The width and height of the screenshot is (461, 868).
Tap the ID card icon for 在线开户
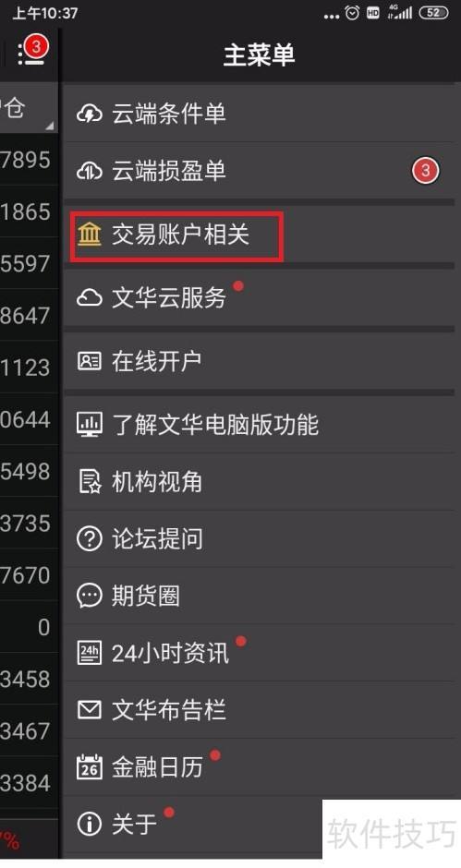(90, 361)
